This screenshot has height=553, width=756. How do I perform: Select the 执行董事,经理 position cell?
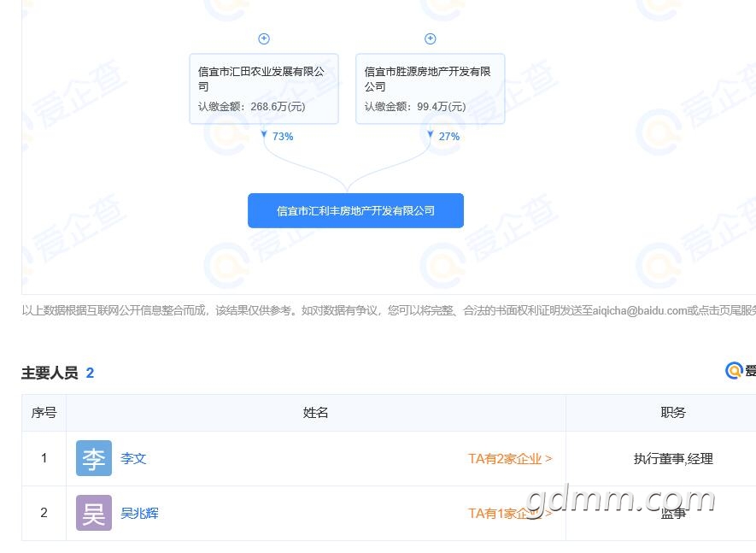pos(672,459)
